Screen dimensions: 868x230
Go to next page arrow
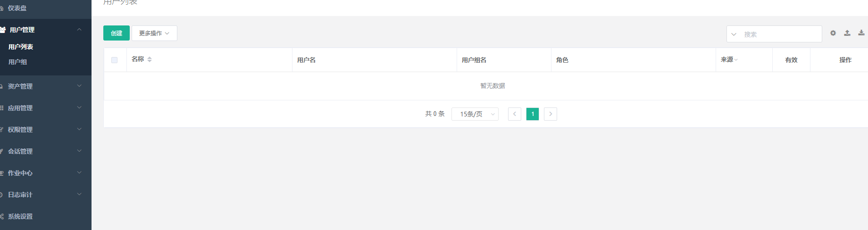(x=551, y=114)
